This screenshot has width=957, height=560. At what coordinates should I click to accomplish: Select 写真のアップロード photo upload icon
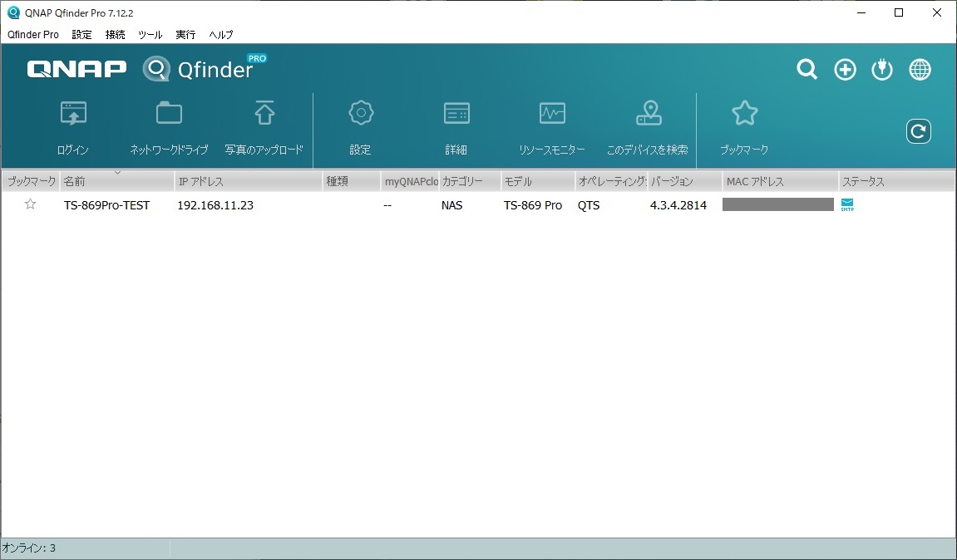264,113
